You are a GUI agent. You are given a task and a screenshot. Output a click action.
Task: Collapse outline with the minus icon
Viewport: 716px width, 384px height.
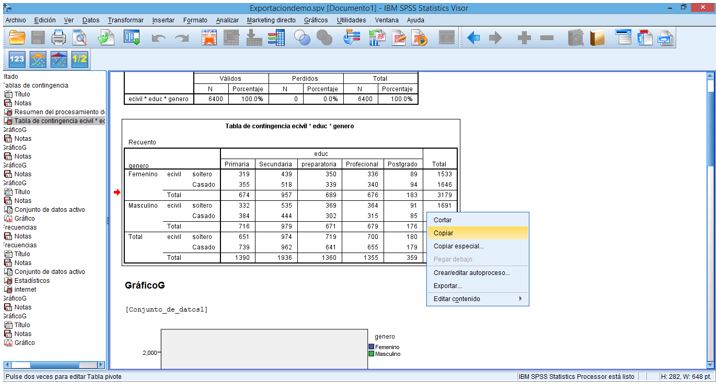point(547,37)
